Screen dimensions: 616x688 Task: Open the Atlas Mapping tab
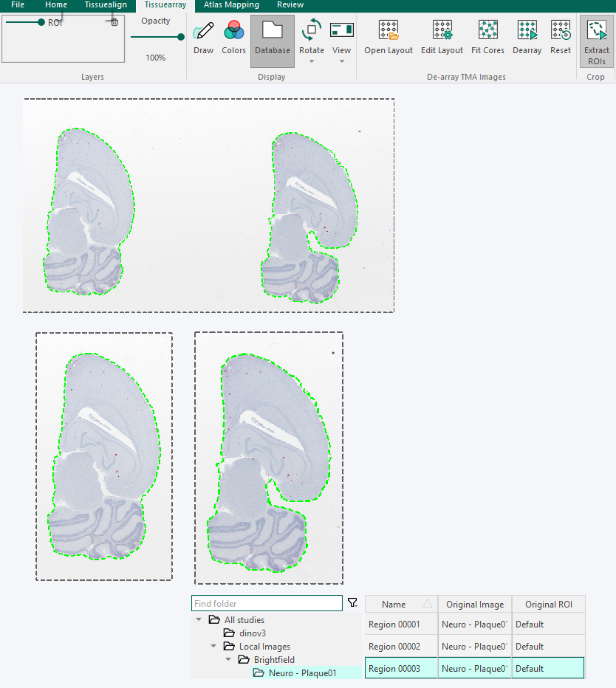(x=231, y=5)
